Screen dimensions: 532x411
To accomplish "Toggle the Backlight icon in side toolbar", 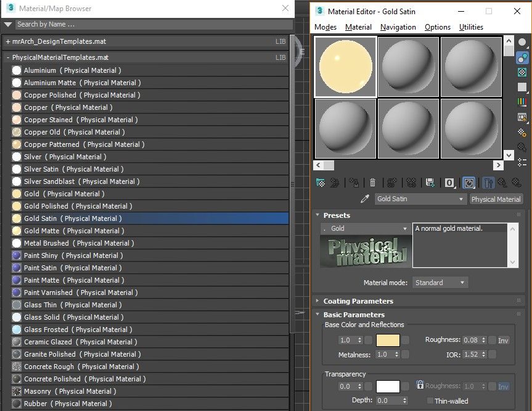I will [x=522, y=57].
